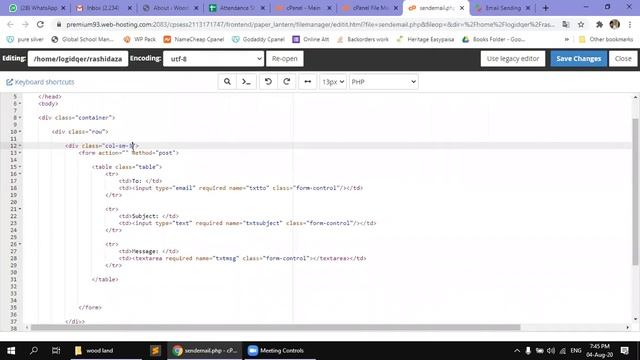640x360 pixels.
Task: Open the Encoding utf-8 dropdown
Action: point(214,59)
